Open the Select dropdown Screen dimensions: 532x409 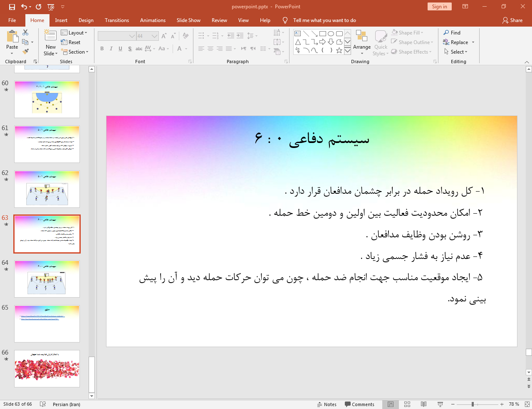click(456, 52)
